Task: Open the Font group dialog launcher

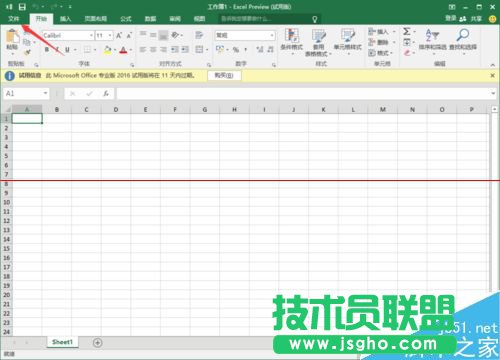Action: tap(132, 65)
